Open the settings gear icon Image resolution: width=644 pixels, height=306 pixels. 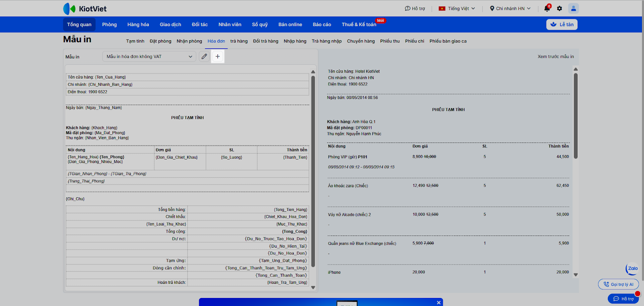click(x=559, y=8)
